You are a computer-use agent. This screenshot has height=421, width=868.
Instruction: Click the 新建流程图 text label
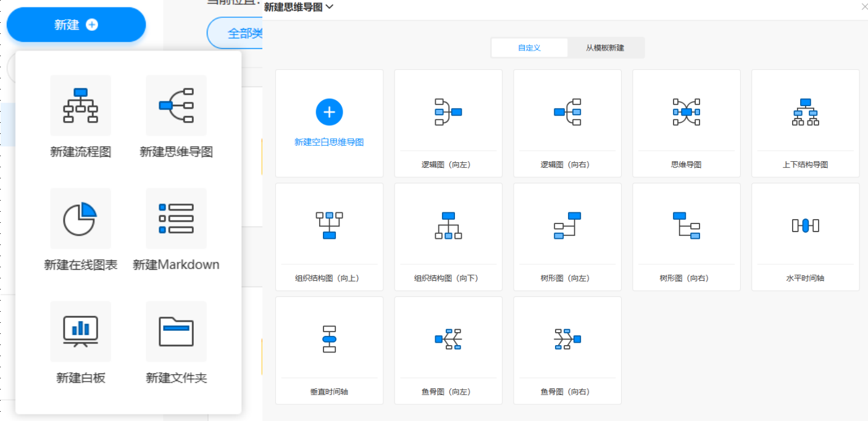tap(81, 152)
